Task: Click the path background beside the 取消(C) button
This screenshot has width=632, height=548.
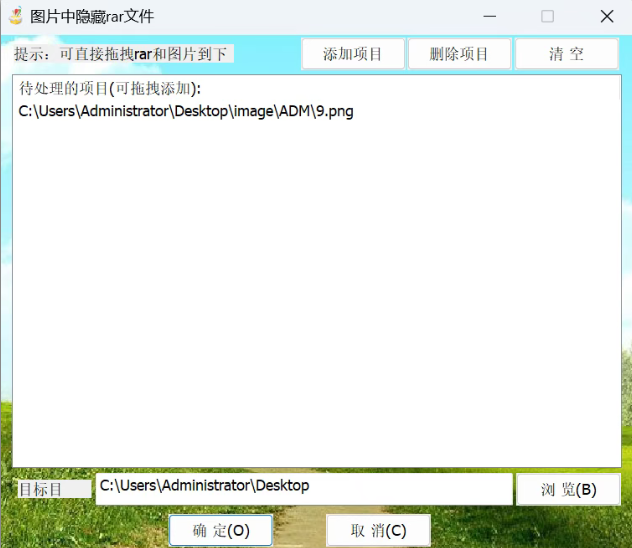Action: click(x=300, y=531)
